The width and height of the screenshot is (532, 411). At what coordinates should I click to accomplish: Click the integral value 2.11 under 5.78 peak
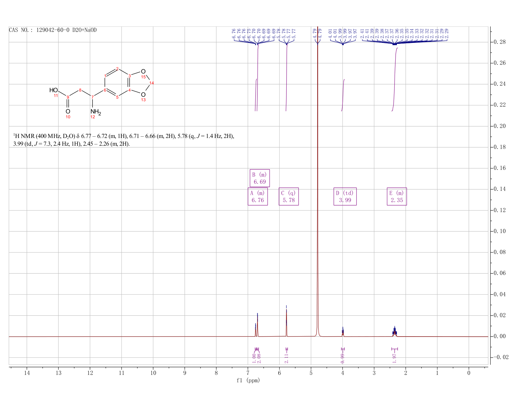pyautogui.click(x=286, y=358)
